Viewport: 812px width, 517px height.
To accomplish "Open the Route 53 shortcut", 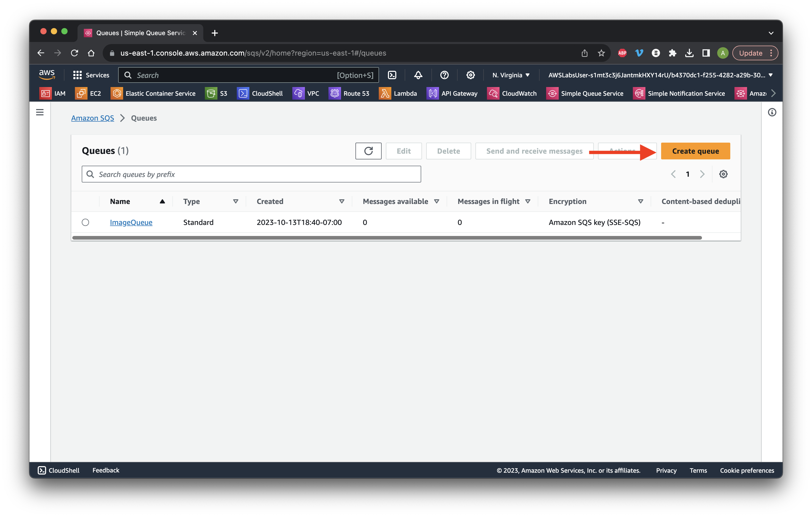I will pyautogui.click(x=349, y=94).
